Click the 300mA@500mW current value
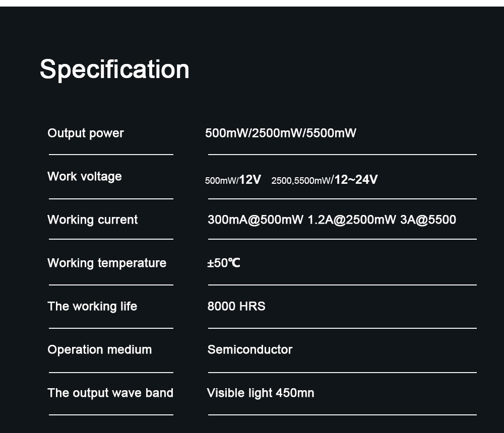This screenshot has height=433, width=504. pos(256,220)
